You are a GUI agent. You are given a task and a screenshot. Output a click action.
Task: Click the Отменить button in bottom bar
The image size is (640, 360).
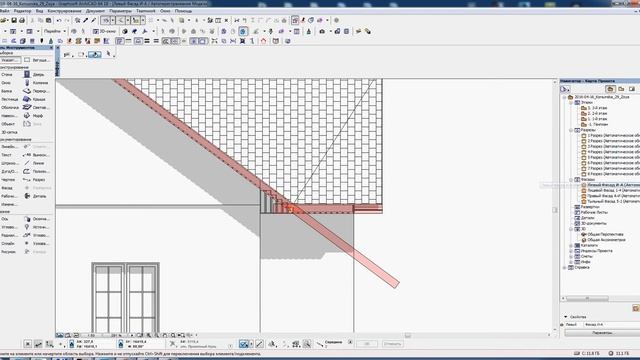[x=392, y=344]
